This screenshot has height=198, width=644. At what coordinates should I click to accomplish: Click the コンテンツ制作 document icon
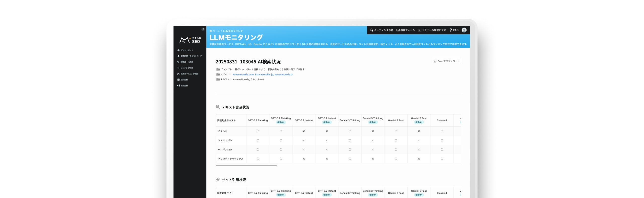tap(178, 68)
